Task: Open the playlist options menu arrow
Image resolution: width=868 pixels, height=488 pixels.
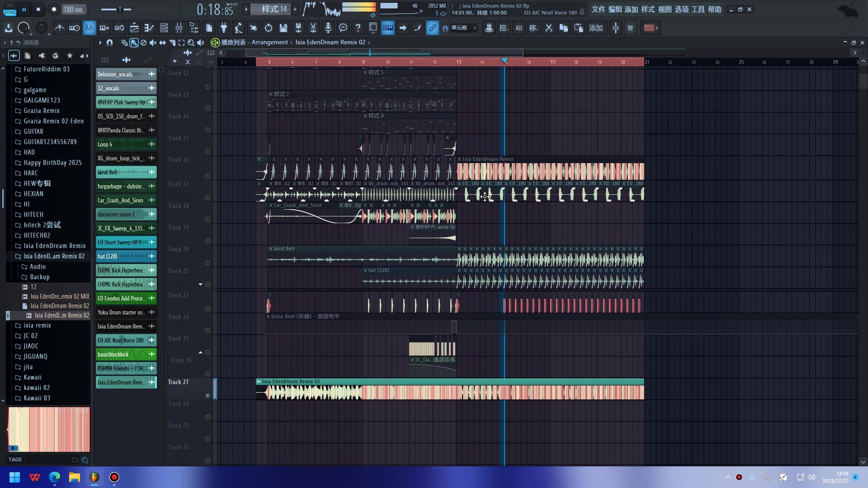Action: 100,42
